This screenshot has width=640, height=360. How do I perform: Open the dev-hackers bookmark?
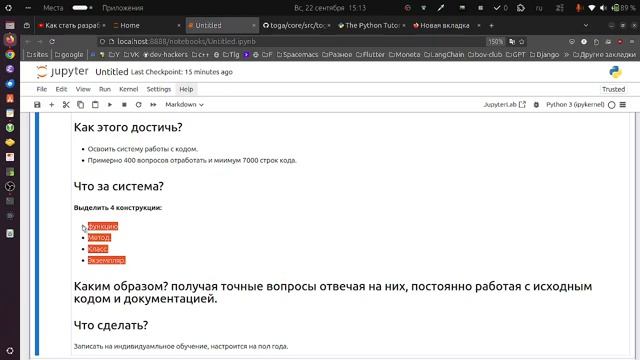point(165,54)
